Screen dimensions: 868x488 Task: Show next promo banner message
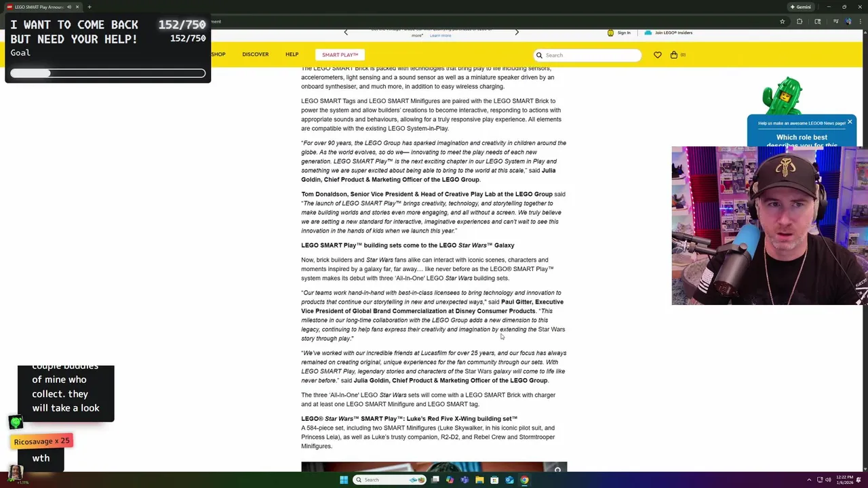[x=517, y=32]
